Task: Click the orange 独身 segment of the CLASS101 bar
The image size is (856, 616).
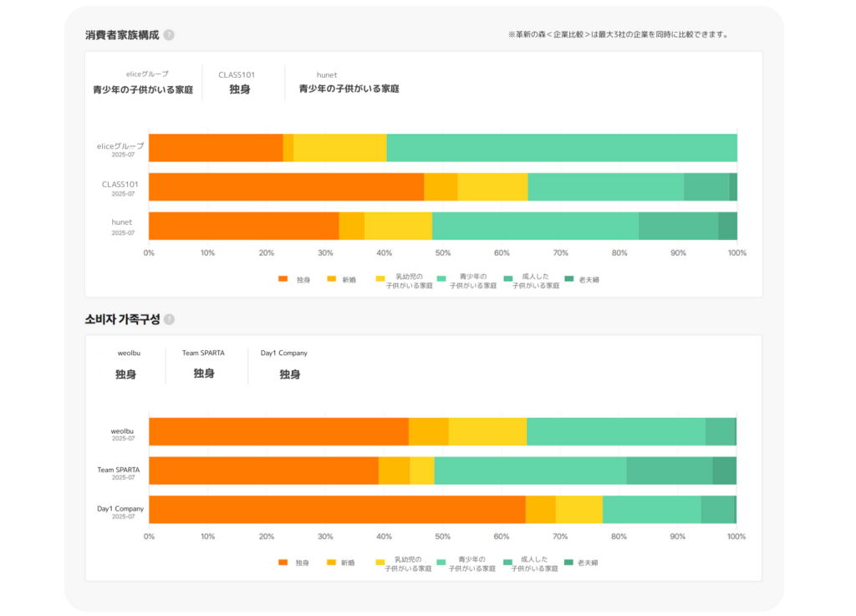Action: point(286,187)
